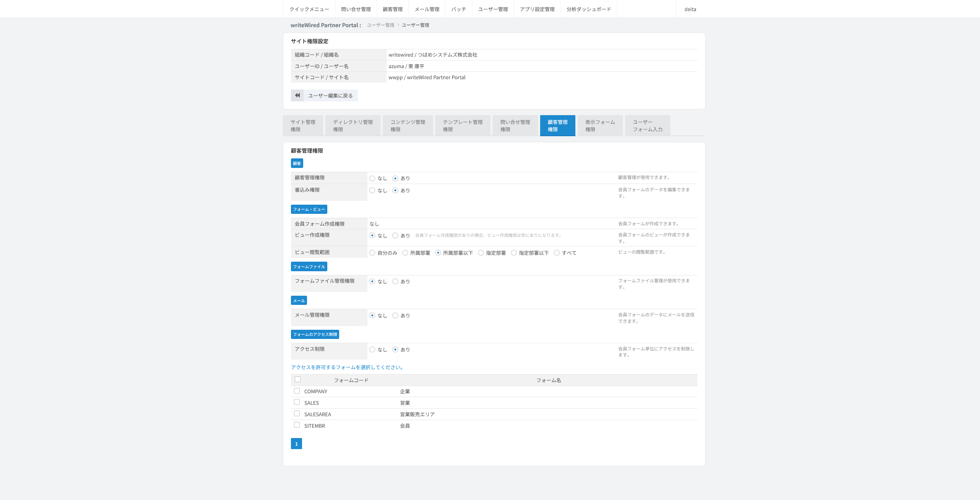Select 指定部署以下 for ビュー閲覧範囲

[514, 253]
